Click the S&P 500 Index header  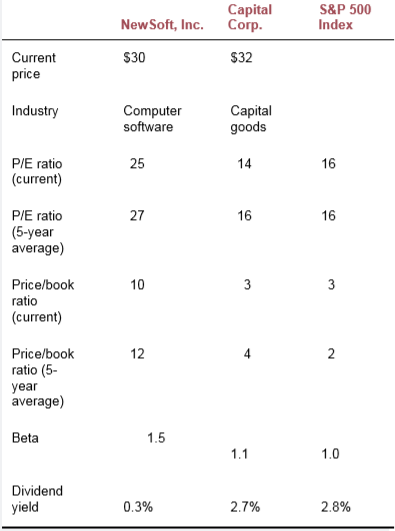tap(345, 17)
